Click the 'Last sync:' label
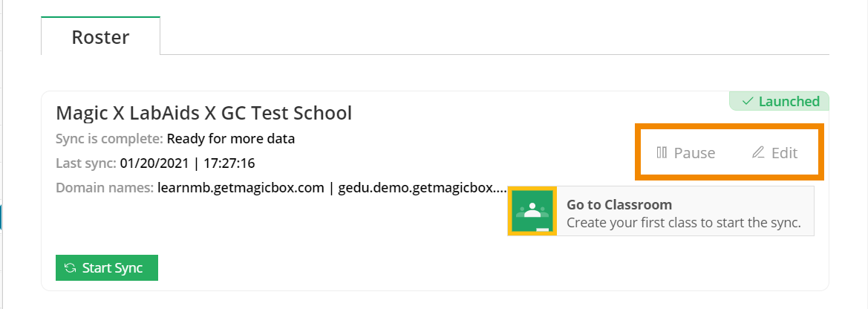This screenshot has height=309, width=868. click(85, 163)
